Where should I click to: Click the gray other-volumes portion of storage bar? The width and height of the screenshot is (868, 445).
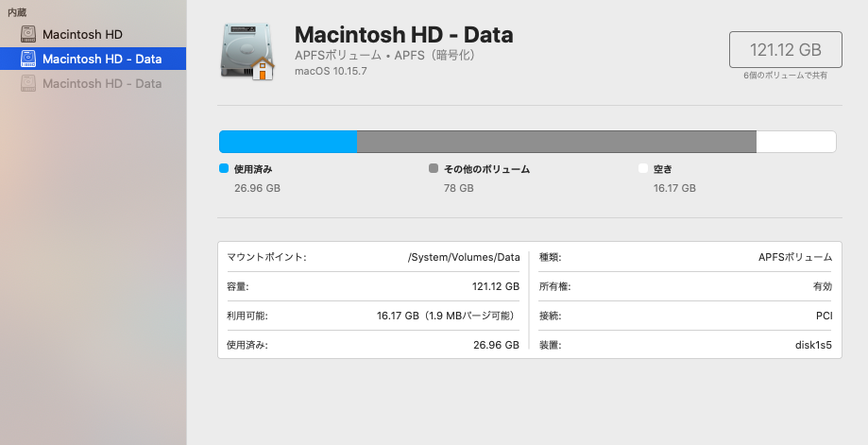click(x=556, y=142)
